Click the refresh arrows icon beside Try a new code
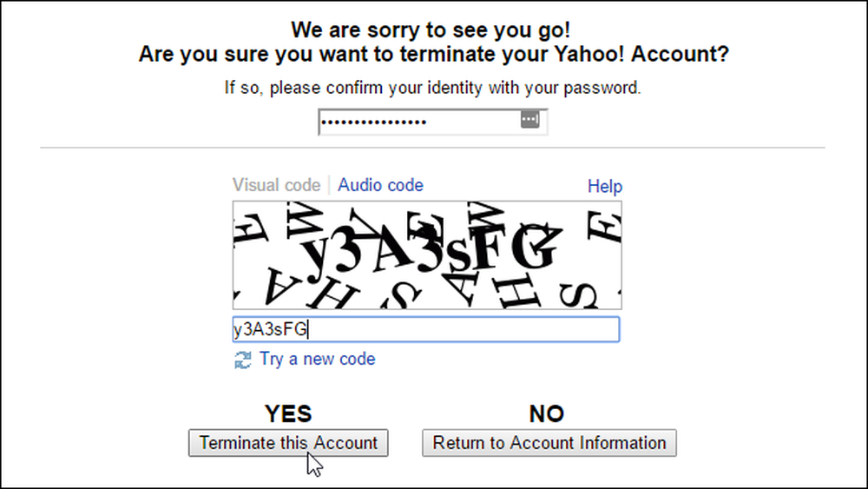The width and height of the screenshot is (868, 489). click(242, 360)
